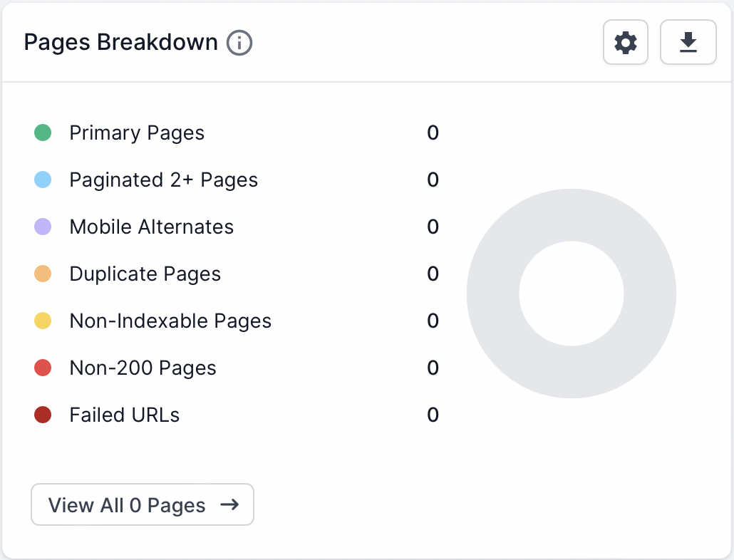Click the green Primary Pages legend dot
Screen dimensions: 734x560
[x=43, y=133]
